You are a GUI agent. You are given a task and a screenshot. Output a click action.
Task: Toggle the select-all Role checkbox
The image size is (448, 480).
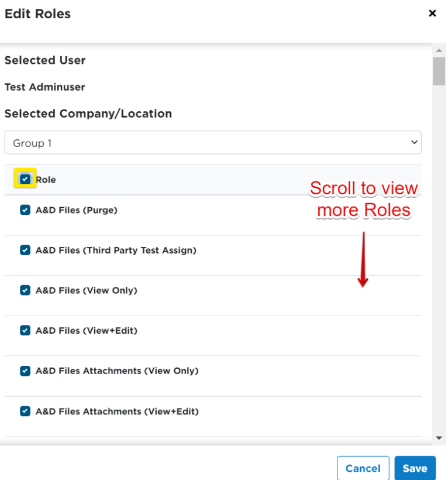pyautogui.click(x=25, y=179)
